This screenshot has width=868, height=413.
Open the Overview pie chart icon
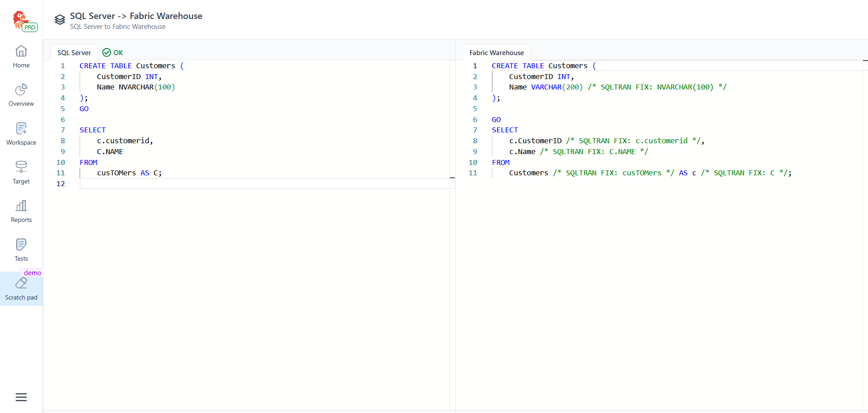(x=21, y=90)
